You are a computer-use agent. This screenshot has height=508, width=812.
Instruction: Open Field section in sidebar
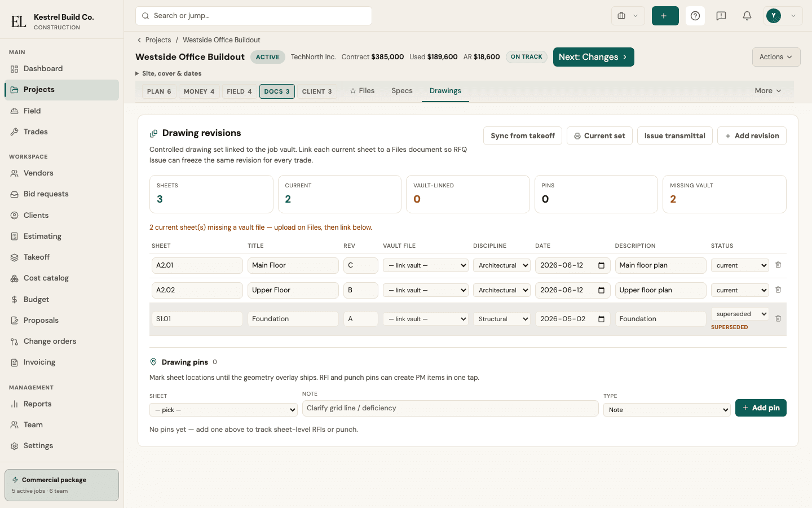click(61, 111)
